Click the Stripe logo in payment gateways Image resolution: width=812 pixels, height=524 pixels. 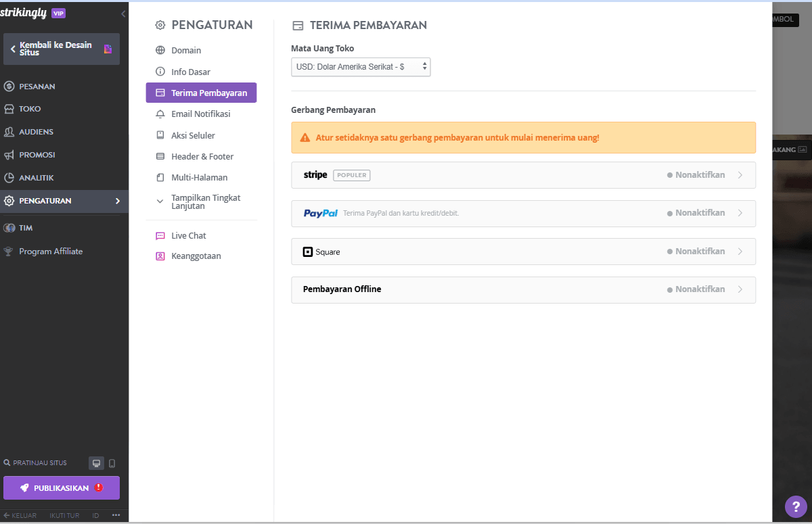pyautogui.click(x=315, y=174)
